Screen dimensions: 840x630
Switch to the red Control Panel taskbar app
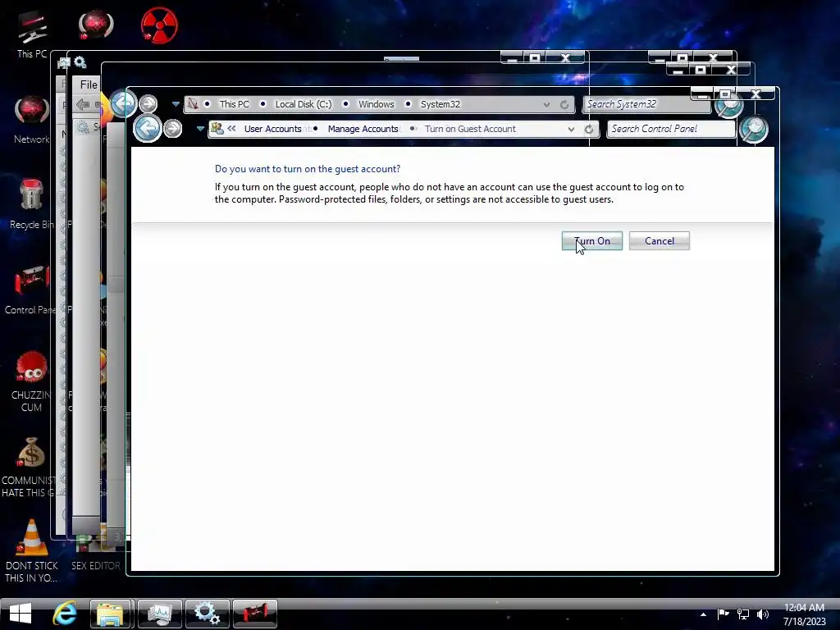pyautogui.click(x=255, y=614)
